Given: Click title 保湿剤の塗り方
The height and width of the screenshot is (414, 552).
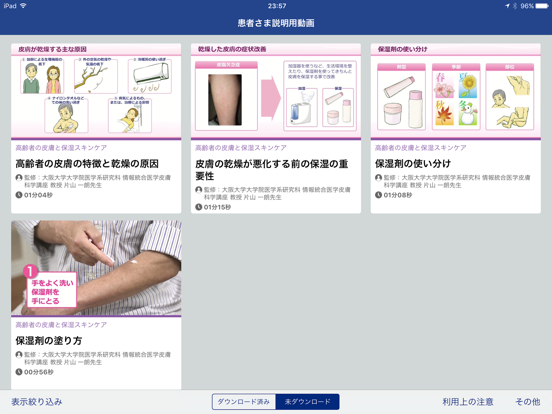Looking at the screenshot, I should coord(49,340).
